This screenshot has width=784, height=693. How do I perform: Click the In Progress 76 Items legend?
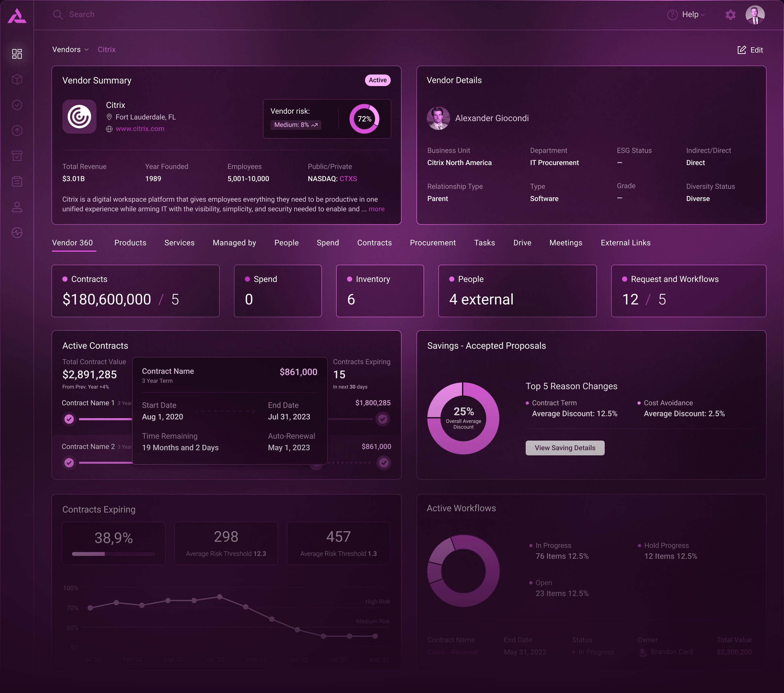coord(559,550)
